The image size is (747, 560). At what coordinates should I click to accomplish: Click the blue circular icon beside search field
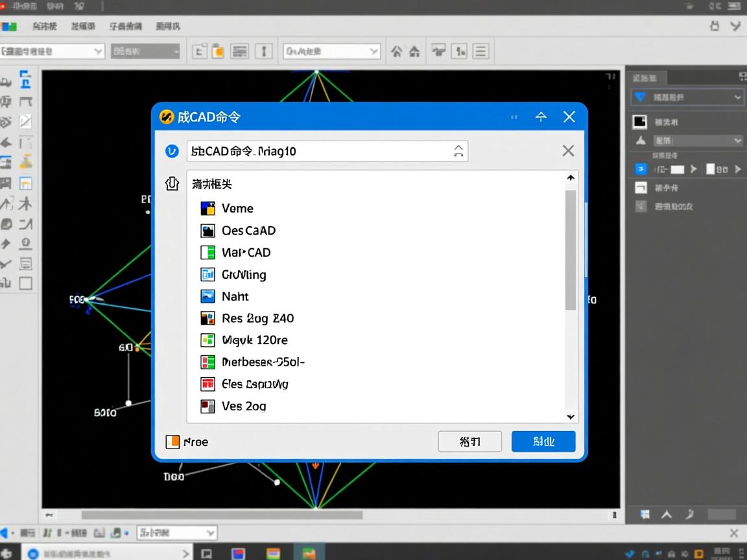click(x=172, y=151)
